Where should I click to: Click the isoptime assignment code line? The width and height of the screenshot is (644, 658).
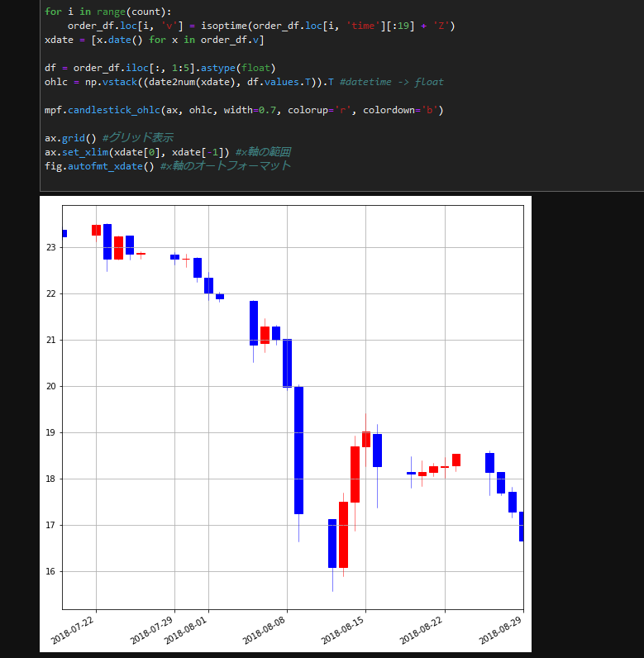coord(261,26)
